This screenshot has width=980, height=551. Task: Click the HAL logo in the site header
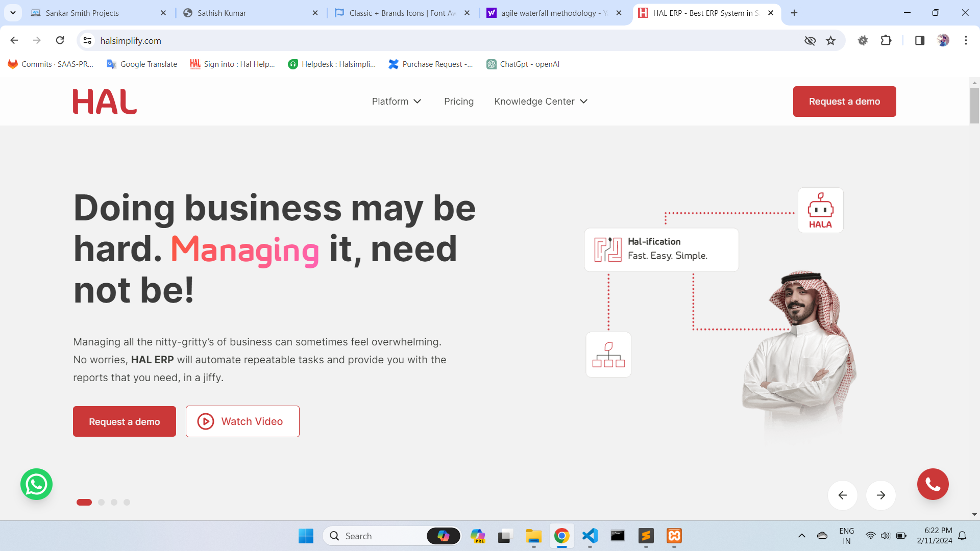pyautogui.click(x=105, y=102)
